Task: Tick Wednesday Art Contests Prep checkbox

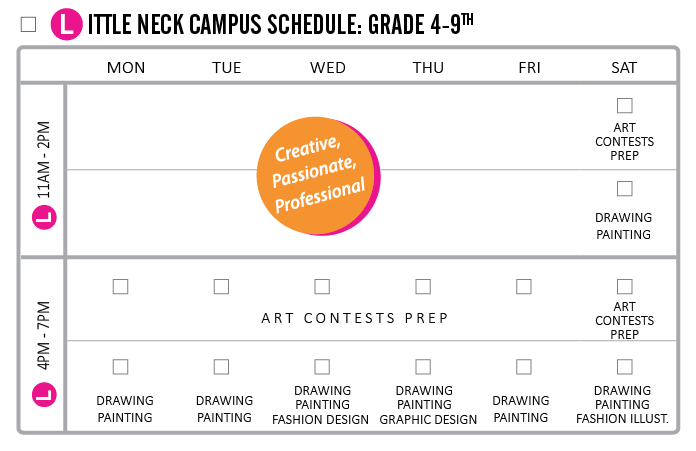Action: [322, 286]
